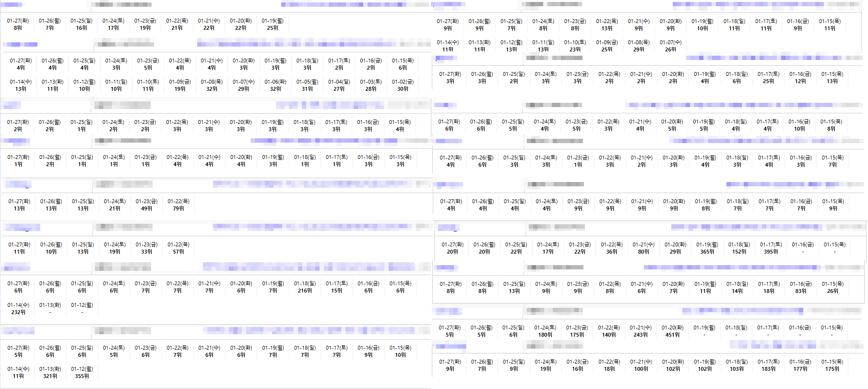868x389 pixels.
Task: Click the 01-18(일) cell showing 152위
Action: (x=739, y=248)
